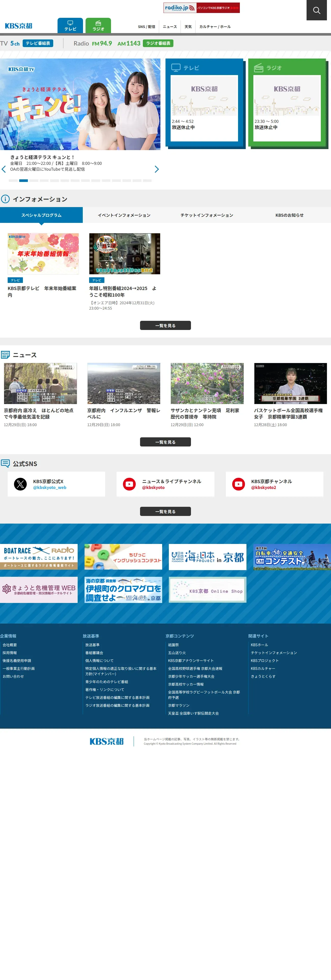Image resolution: width=331 pixels, height=980 pixels.
Task: Open the キュンと! hero banner
Action: point(80,104)
